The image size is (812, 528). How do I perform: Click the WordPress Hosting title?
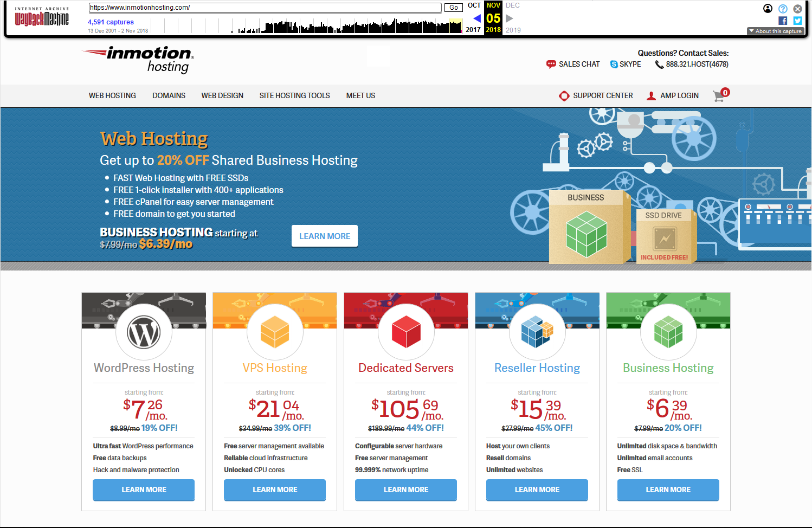(x=144, y=368)
